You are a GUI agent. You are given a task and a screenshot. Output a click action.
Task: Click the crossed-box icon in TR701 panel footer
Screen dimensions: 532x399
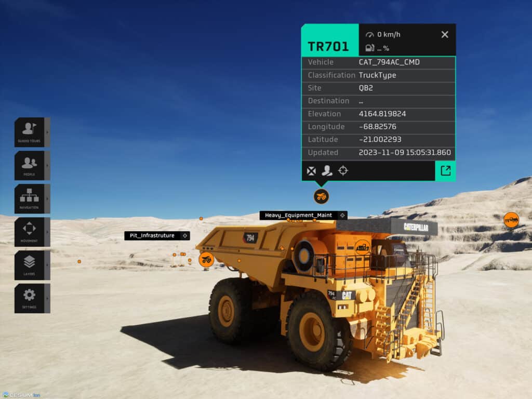point(311,170)
